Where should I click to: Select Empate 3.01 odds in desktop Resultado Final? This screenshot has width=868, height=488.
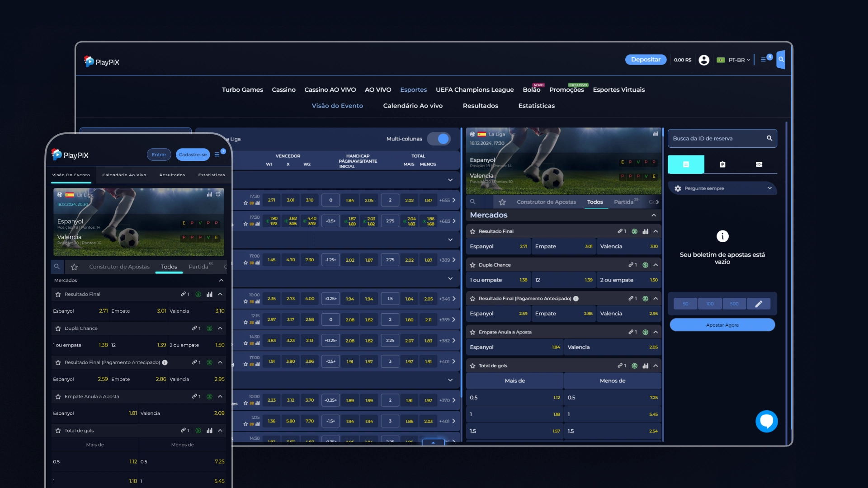tap(563, 247)
